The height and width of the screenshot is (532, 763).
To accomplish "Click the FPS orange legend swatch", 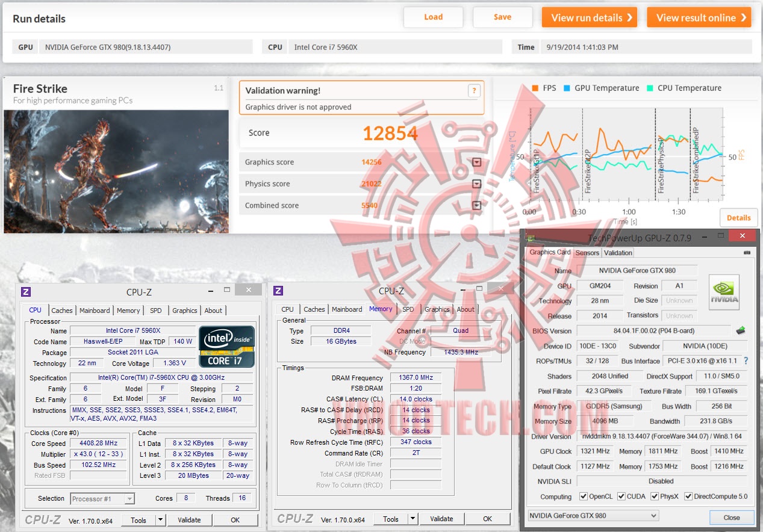I will tap(535, 88).
